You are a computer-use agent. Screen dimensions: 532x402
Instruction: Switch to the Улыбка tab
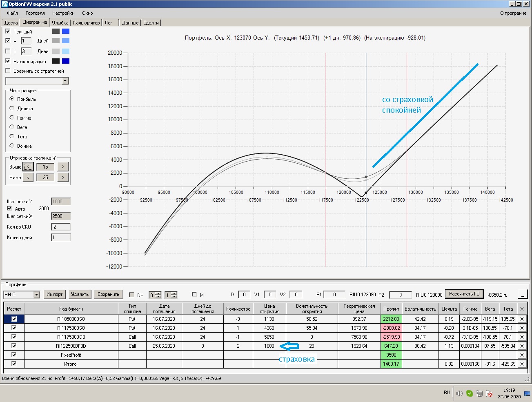60,23
